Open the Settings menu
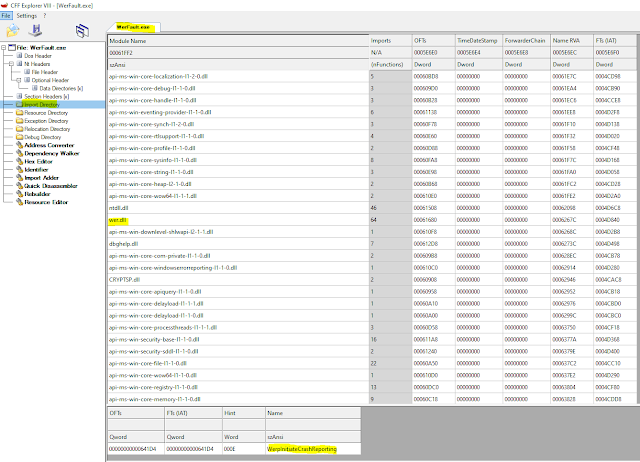This screenshot has height=462, width=640. pos(27,16)
